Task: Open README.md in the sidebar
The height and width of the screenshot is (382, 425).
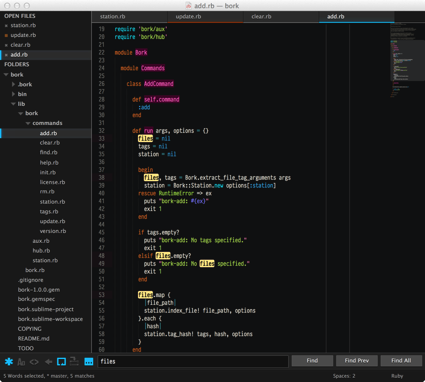Action: (x=34, y=338)
